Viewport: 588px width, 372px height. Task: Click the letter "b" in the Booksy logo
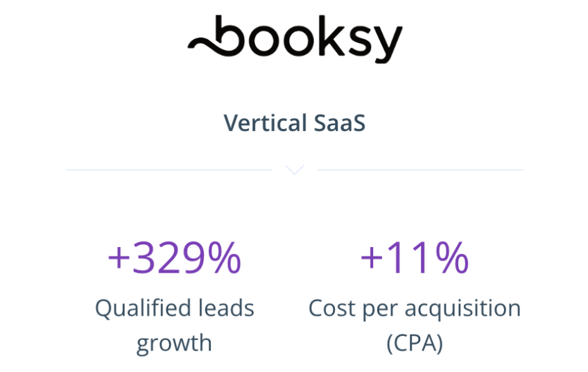(x=230, y=36)
